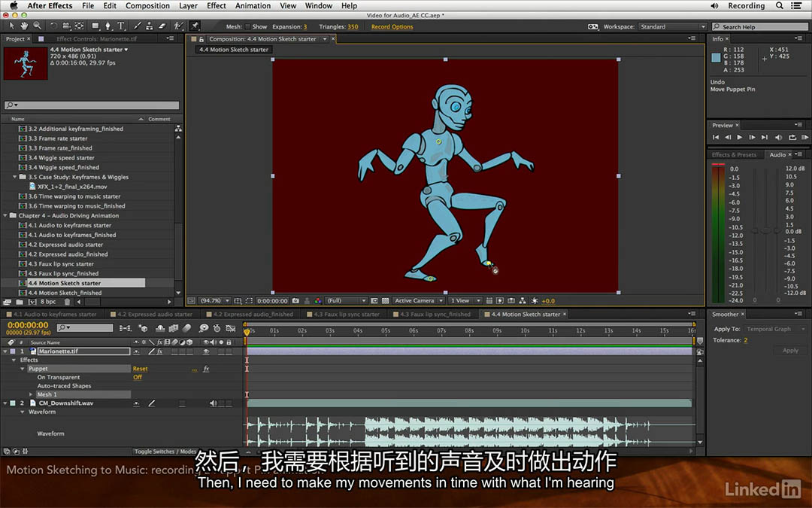Toggle Motion Blur enable icon in timeline
Screen dimensions: 812x508
[x=187, y=328]
